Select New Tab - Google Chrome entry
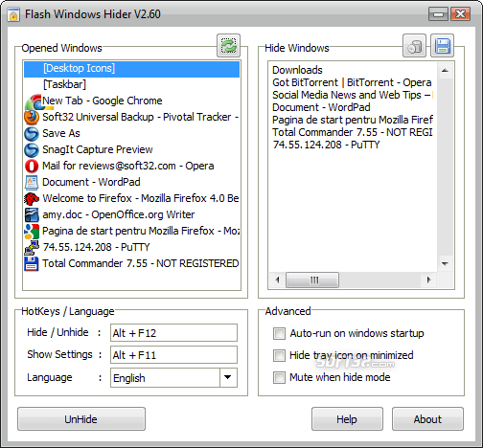483x448 pixels. 131,101
